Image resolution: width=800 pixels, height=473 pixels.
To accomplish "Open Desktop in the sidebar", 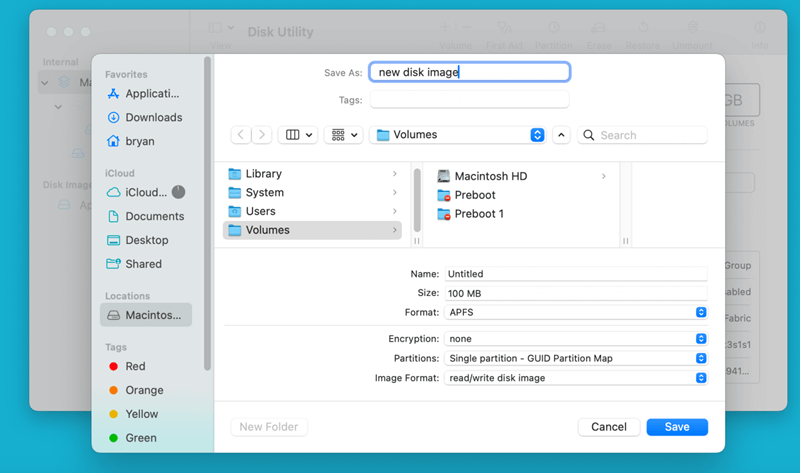I will coord(137,240).
